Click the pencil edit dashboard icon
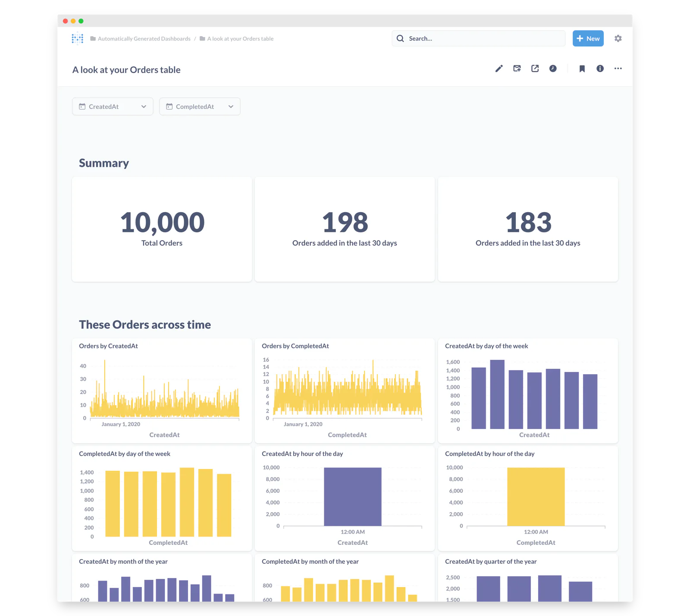Image resolution: width=690 pixels, height=616 pixels. pyautogui.click(x=499, y=69)
